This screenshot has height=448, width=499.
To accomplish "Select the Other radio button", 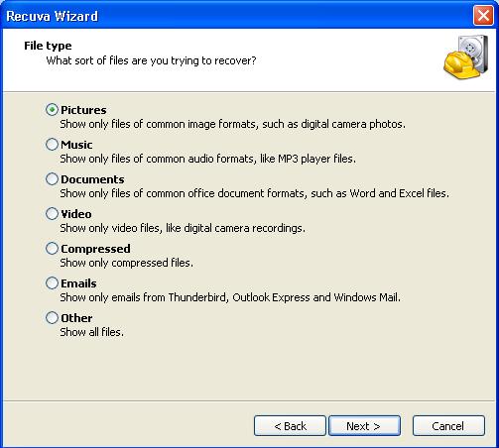I will point(52,318).
